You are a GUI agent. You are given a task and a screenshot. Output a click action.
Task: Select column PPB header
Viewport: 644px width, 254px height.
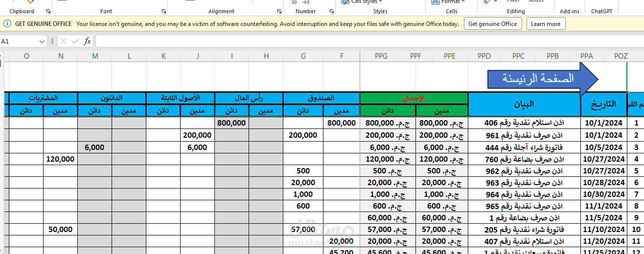click(x=552, y=56)
